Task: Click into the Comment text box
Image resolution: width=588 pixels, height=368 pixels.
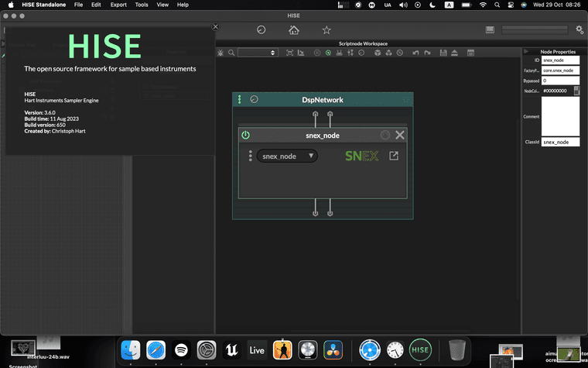Action: pyautogui.click(x=560, y=116)
